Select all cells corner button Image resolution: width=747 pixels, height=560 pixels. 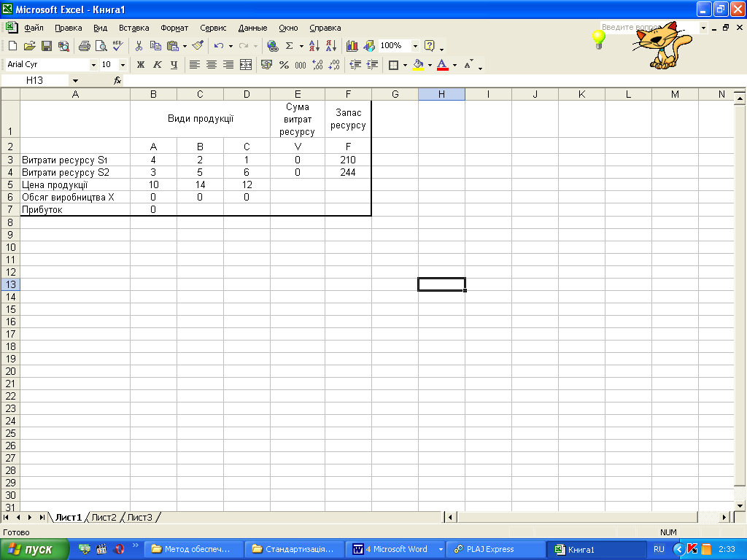pyautogui.click(x=10, y=94)
